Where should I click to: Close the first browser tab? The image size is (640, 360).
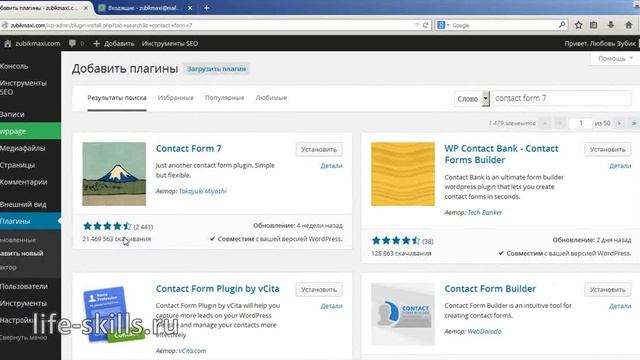tap(86, 8)
